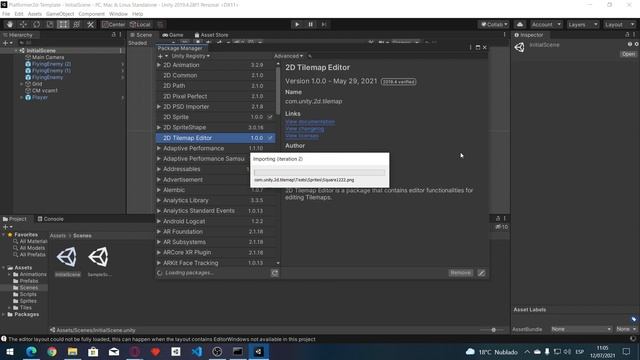Screen dimensions: 640x360
Task: Open the Edit menu
Action: (x=19, y=14)
